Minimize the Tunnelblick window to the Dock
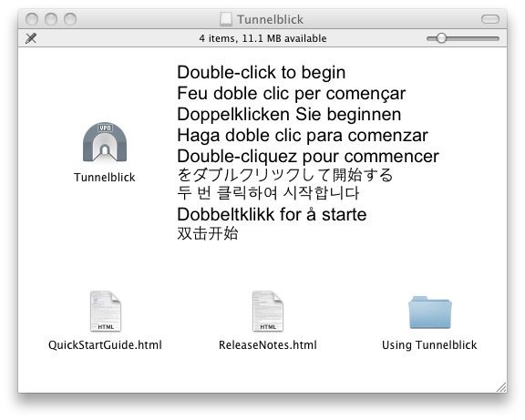Image resolution: width=525 pixels, height=420 pixels. (x=51, y=19)
